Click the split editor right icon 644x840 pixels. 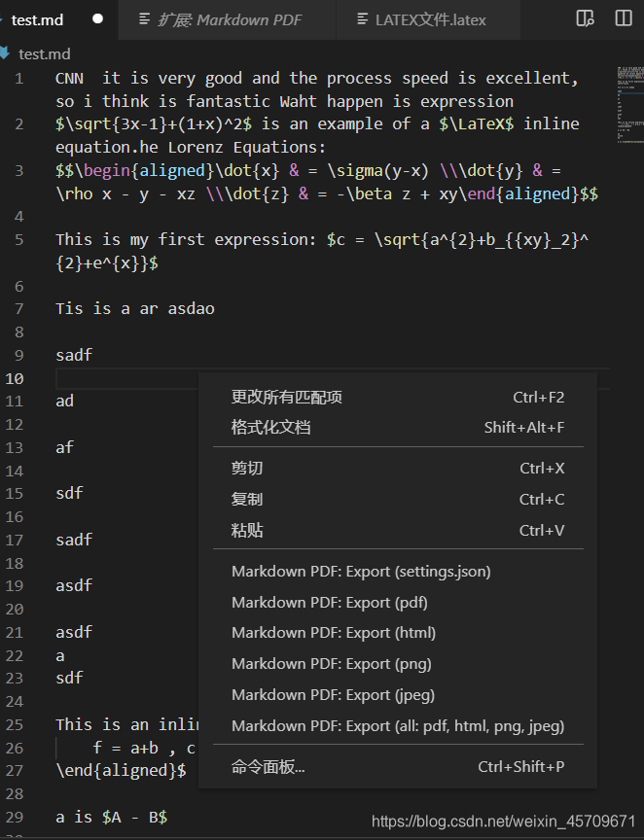click(624, 18)
